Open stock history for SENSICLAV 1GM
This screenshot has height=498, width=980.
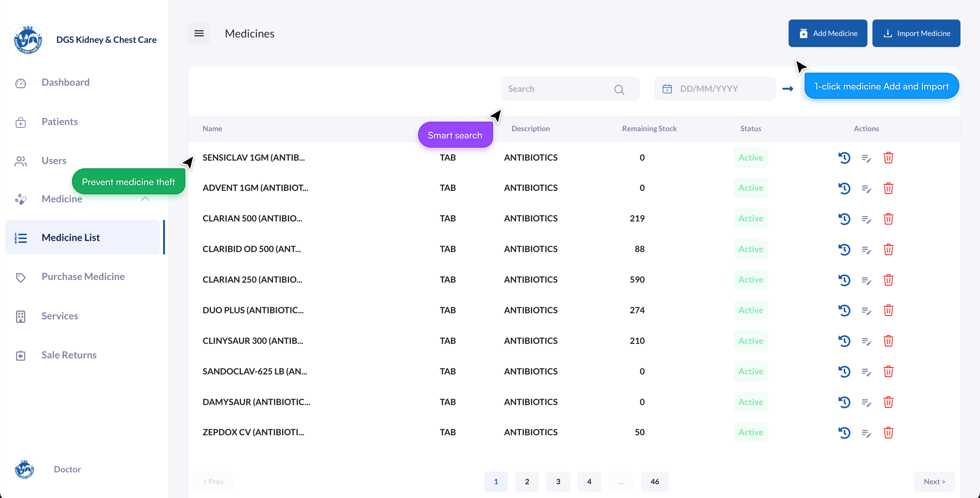pos(844,158)
